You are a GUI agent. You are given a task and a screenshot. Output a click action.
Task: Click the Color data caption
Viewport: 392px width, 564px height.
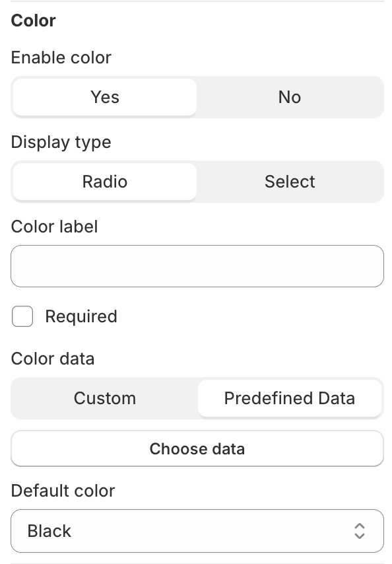[53, 359]
